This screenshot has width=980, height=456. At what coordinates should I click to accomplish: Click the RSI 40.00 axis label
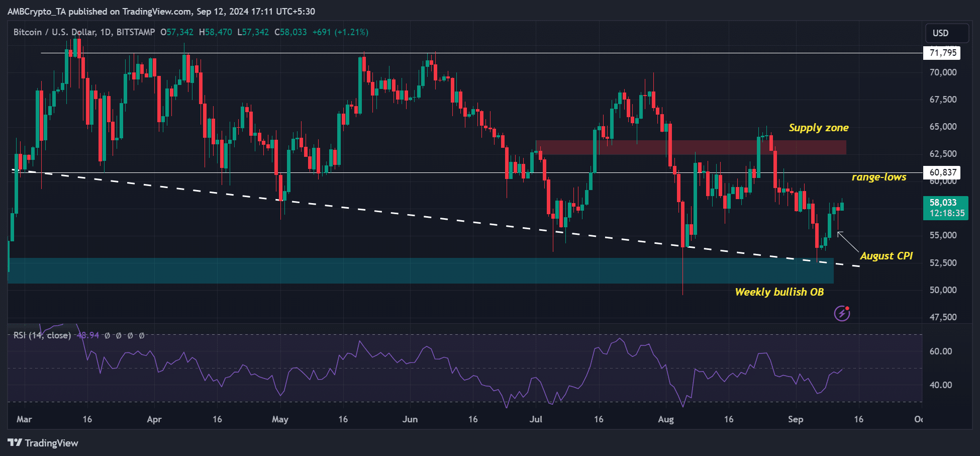click(x=941, y=385)
